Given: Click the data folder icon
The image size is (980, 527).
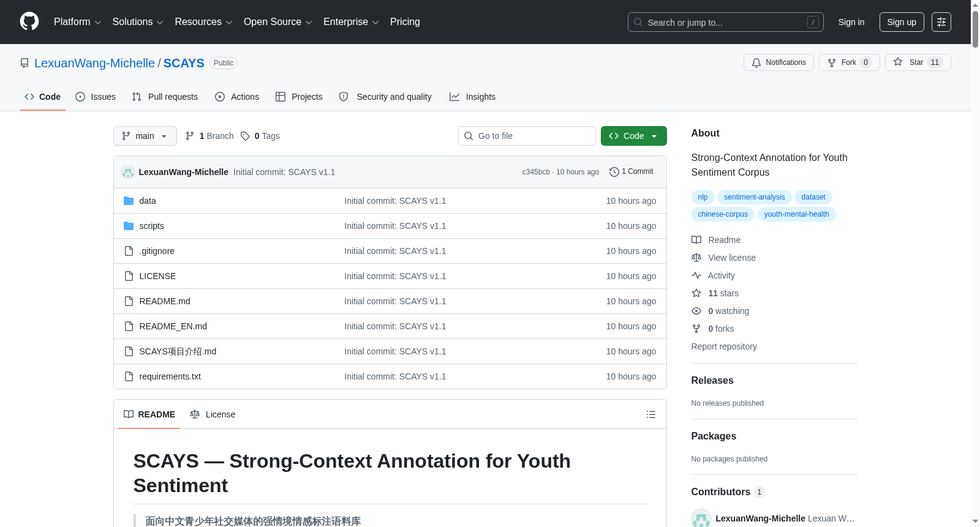Looking at the screenshot, I should 129,201.
